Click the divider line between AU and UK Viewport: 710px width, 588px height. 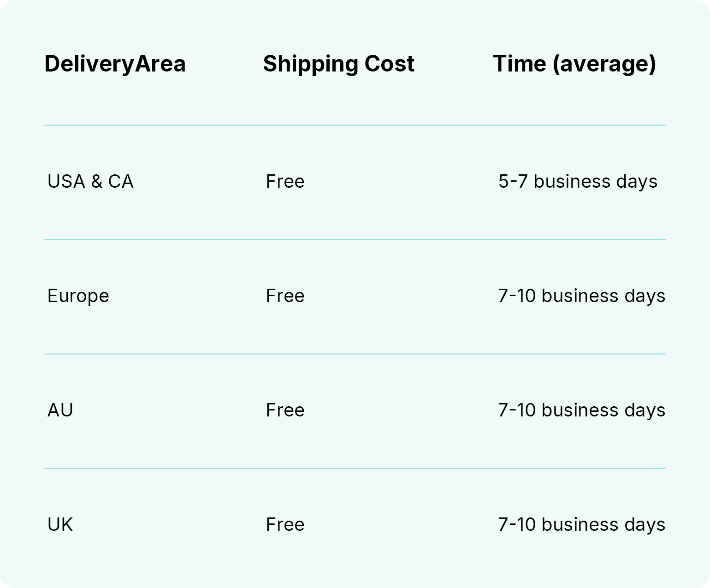(355, 468)
